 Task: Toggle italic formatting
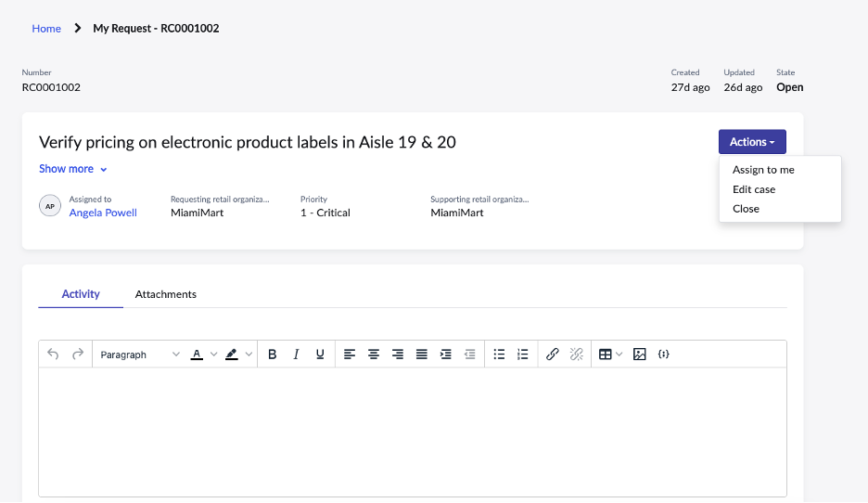pos(296,354)
